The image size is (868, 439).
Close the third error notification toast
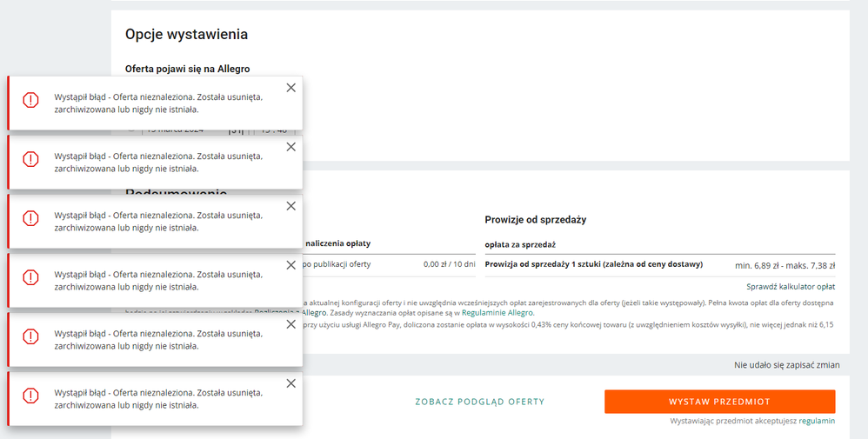click(291, 207)
